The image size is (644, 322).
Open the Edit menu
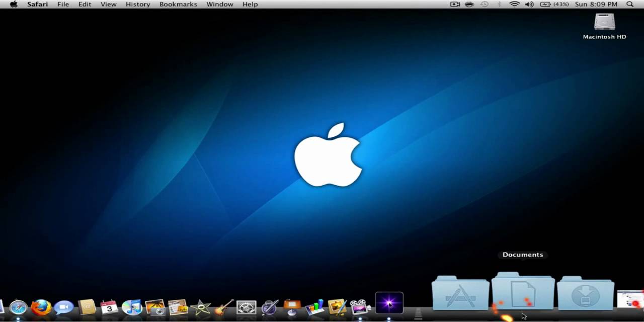pos(85,4)
